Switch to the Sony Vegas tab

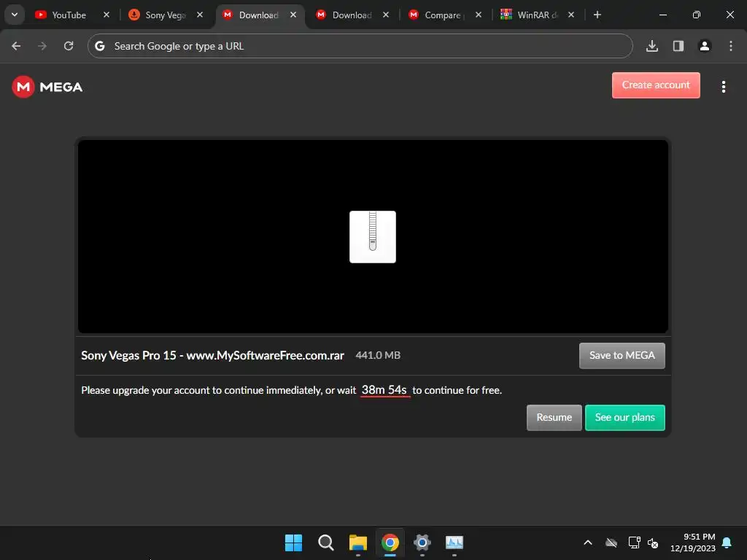(x=166, y=15)
